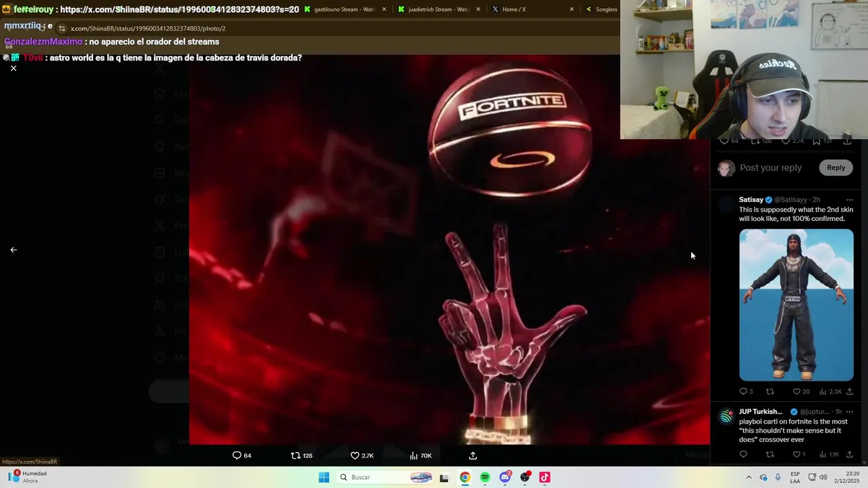Click own avatar beside reply field

coord(726,168)
